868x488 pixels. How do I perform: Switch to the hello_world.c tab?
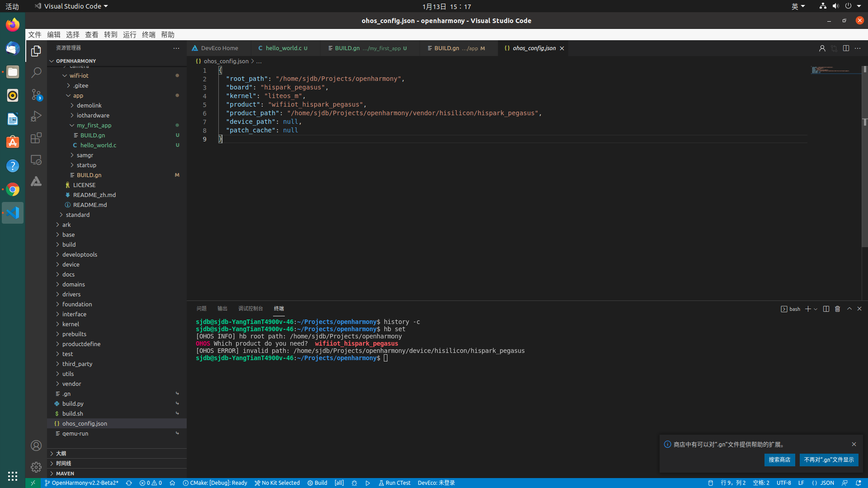pyautogui.click(x=283, y=48)
